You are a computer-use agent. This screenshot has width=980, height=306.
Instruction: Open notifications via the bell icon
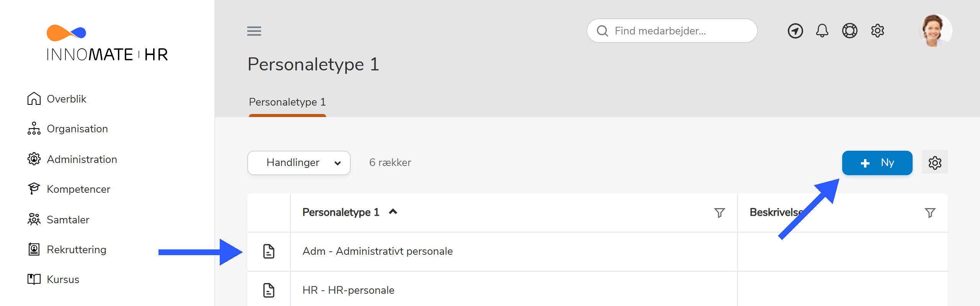pos(822,31)
